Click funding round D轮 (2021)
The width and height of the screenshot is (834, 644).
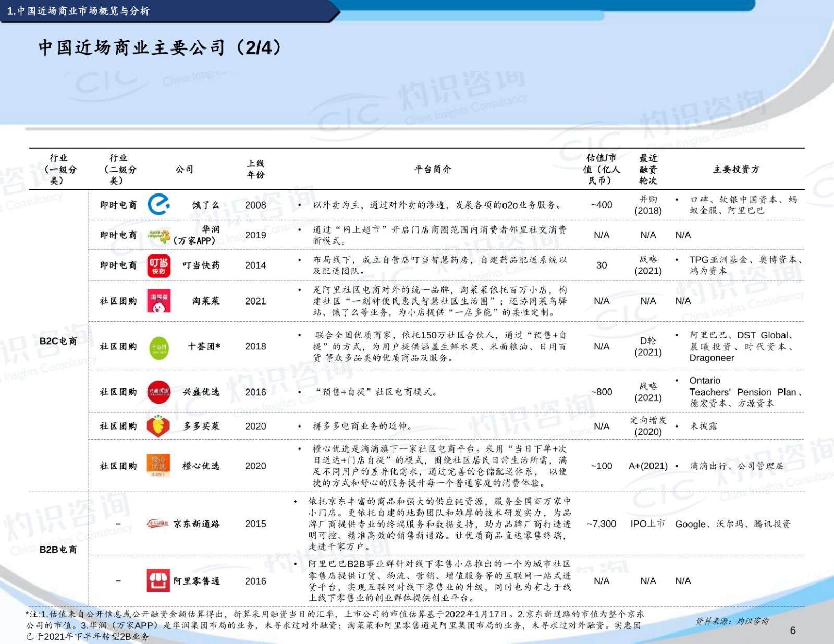(648, 346)
